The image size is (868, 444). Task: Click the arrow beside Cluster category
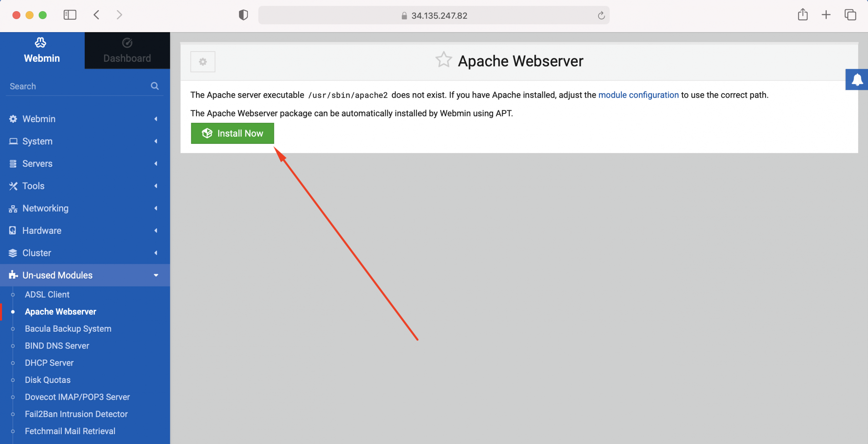(x=156, y=253)
